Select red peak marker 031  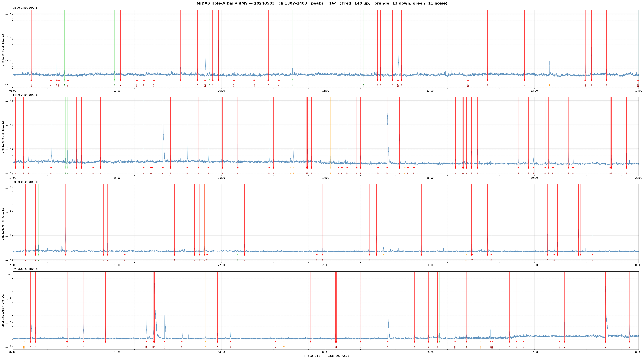(x=525, y=80)
